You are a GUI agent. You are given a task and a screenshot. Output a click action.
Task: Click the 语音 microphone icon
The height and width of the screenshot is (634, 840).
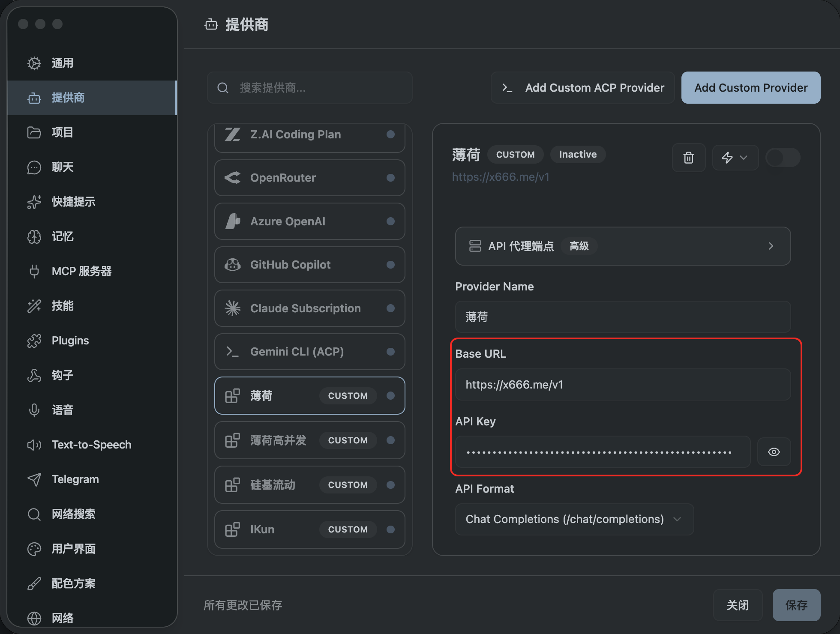[34, 410]
